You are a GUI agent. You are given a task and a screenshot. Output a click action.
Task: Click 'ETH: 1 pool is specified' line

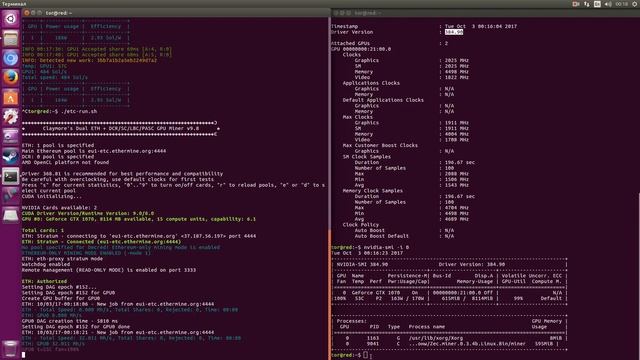[58, 145]
